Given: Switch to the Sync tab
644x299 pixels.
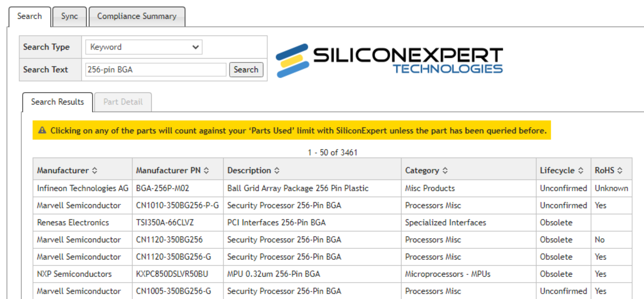Looking at the screenshot, I should (x=69, y=16).
